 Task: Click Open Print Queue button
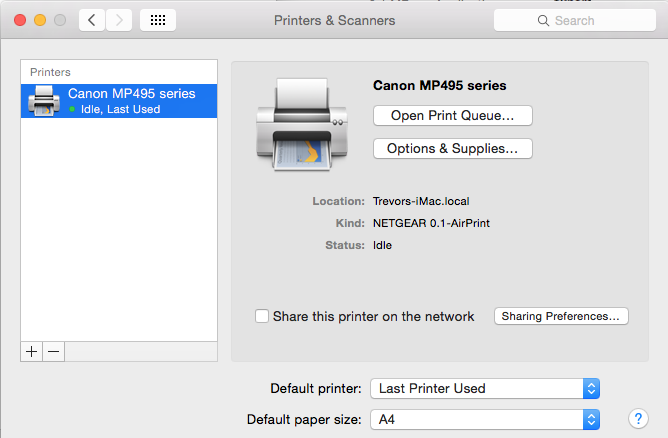[x=452, y=115]
